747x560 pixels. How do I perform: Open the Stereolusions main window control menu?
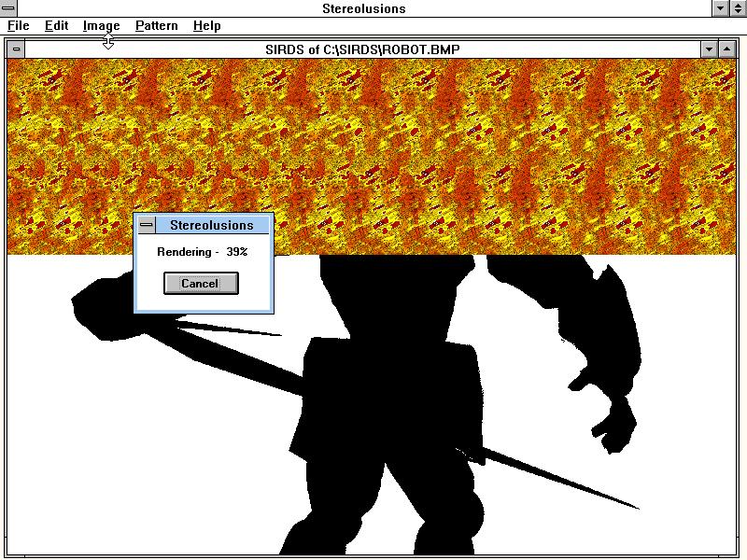(x=8, y=8)
